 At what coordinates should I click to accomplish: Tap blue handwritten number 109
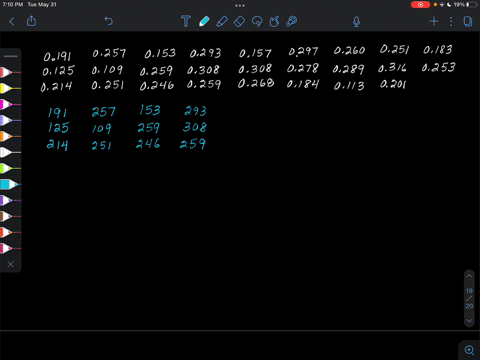pos(102,128)
